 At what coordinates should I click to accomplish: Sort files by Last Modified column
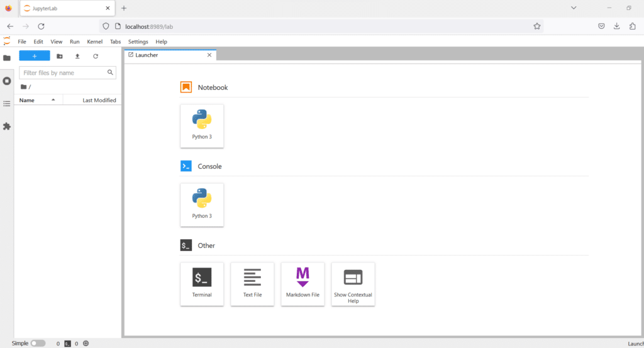(92, 100)
